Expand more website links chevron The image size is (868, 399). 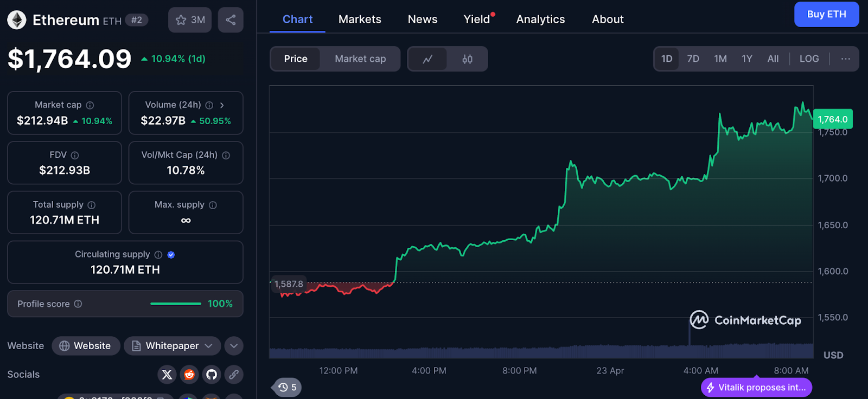click(x=233, y=346)
